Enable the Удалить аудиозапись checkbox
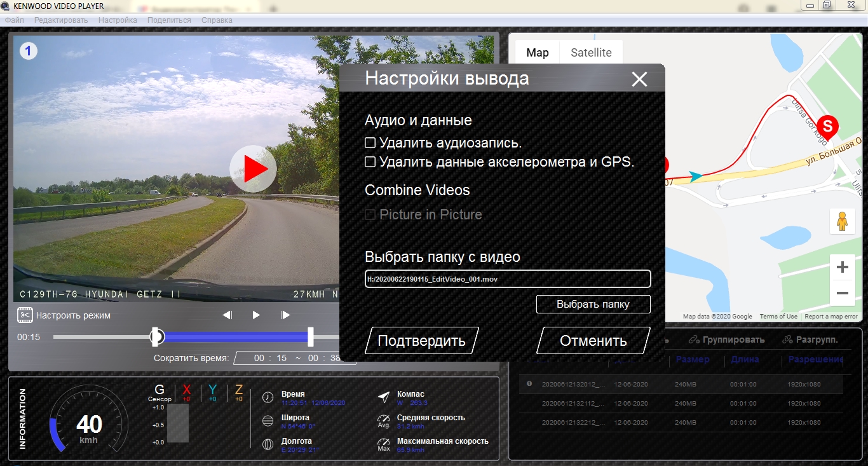Screen dimensions: 868x466 coord(370,142)
